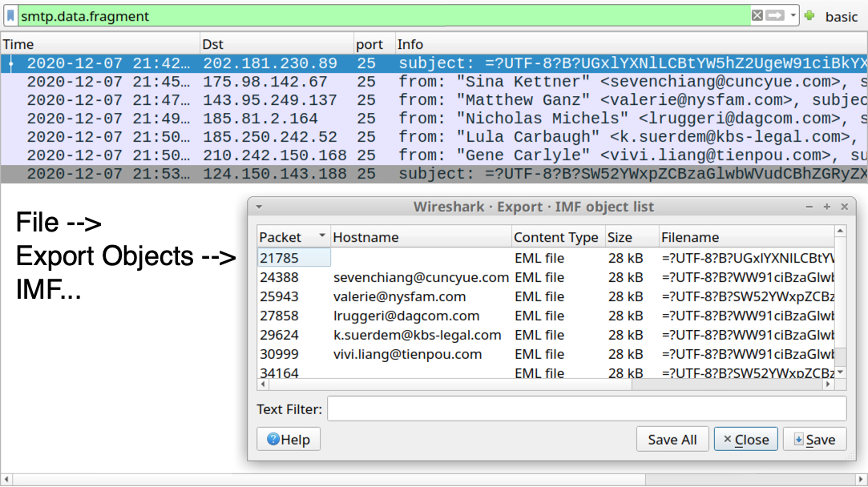Screen dimensions: 868x487
Task: Select object row for packet 27858
Action: (x=546, y=316)
